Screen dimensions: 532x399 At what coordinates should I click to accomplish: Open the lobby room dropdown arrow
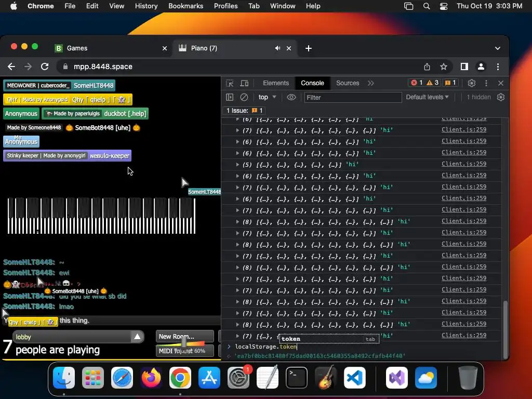pos(137,337)
